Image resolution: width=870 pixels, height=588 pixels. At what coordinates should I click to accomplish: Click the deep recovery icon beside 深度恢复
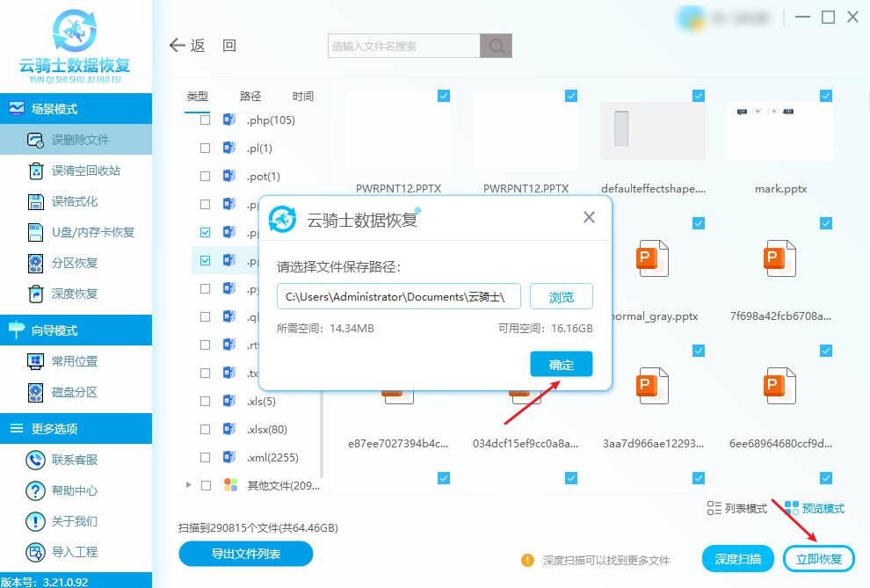[x=35, y=294]
